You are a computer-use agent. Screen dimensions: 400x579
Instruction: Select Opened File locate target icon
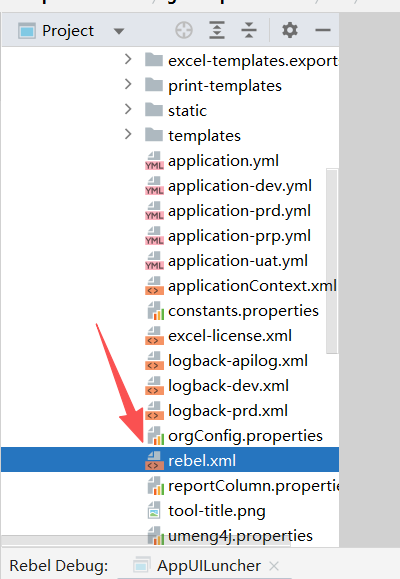click(184, 30)
